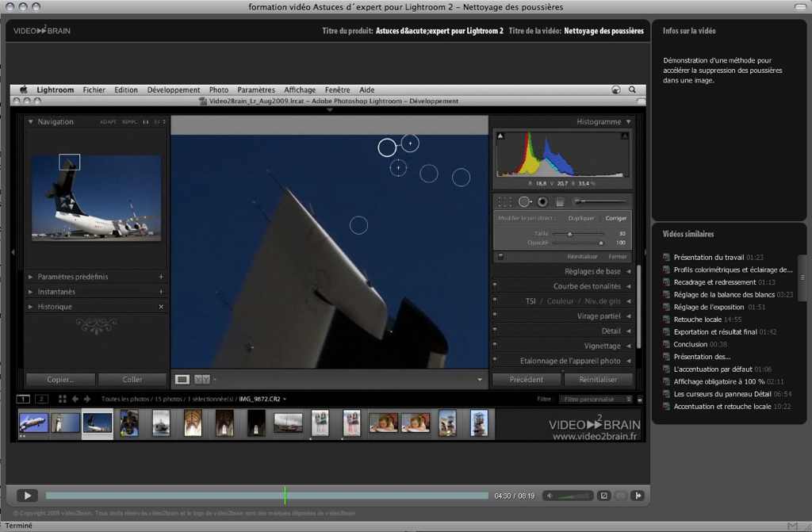Open the Apple menu
This screenshot has height=532, width=812.
[23, 90]
